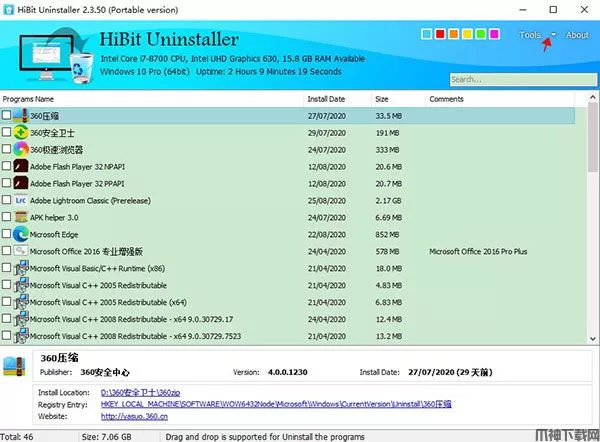Image resolution: width=600 pixels, height=442 pixels.
Task: Select the Adobe Lightroom Classic Lrc icon
Action: tap(21, 200)
